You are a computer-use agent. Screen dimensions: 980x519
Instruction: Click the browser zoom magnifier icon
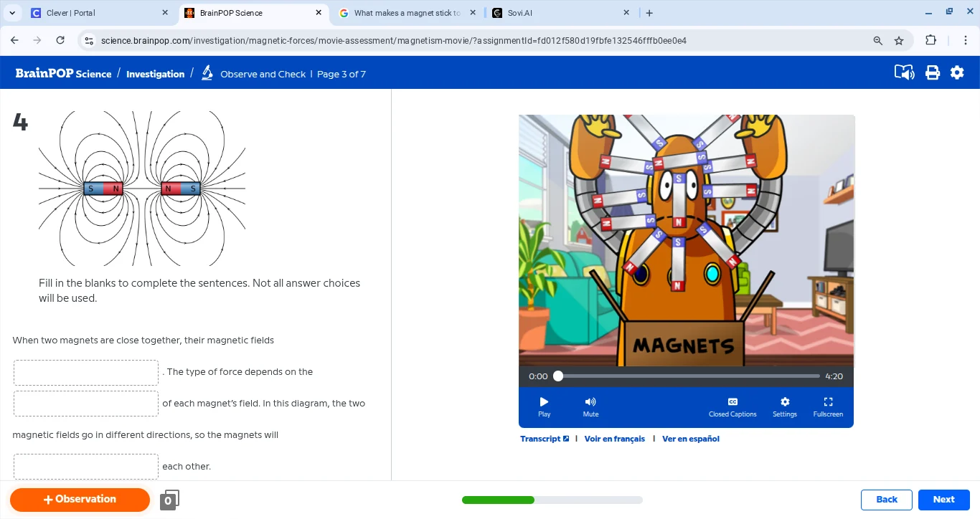point(877,41)
